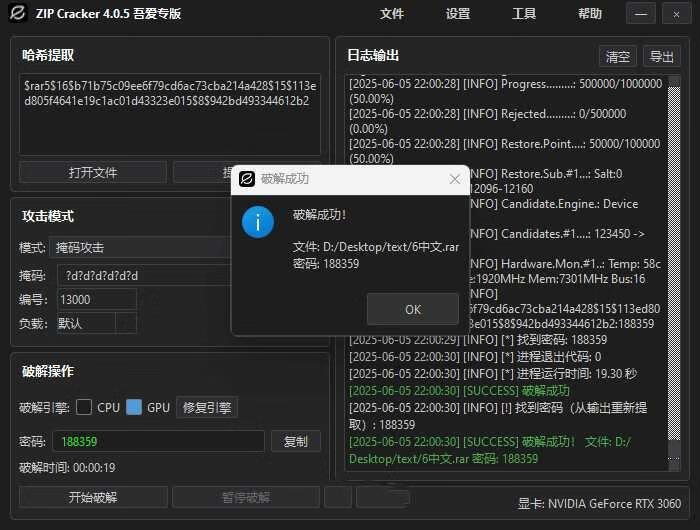Click the ZIP Cracker logo in title bar
The width and height of the screenshot is (700, 530).
point(17,14)
